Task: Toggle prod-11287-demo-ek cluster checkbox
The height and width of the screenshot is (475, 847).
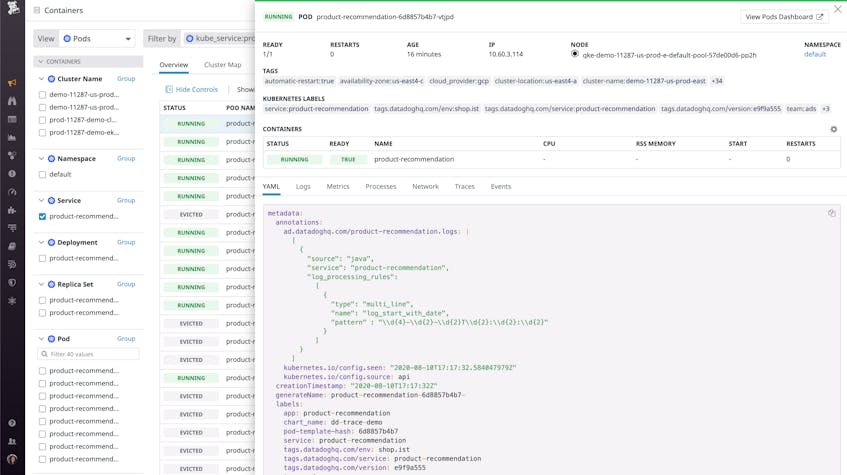Action: coord(42,132)
